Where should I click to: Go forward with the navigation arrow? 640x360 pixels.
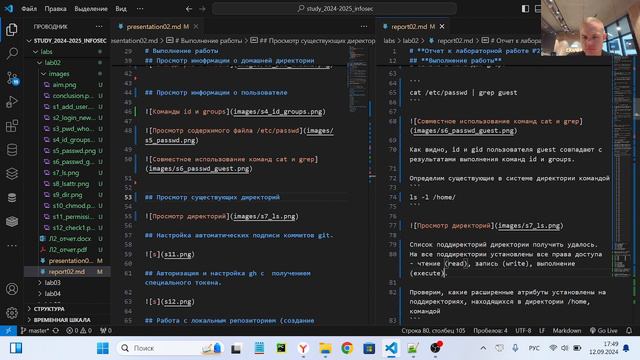[202, 9]
